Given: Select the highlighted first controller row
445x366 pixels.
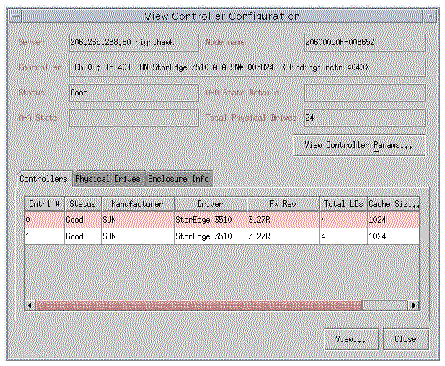Looking at the screenshot, I should pyautogui.click(x=222, y=220).
